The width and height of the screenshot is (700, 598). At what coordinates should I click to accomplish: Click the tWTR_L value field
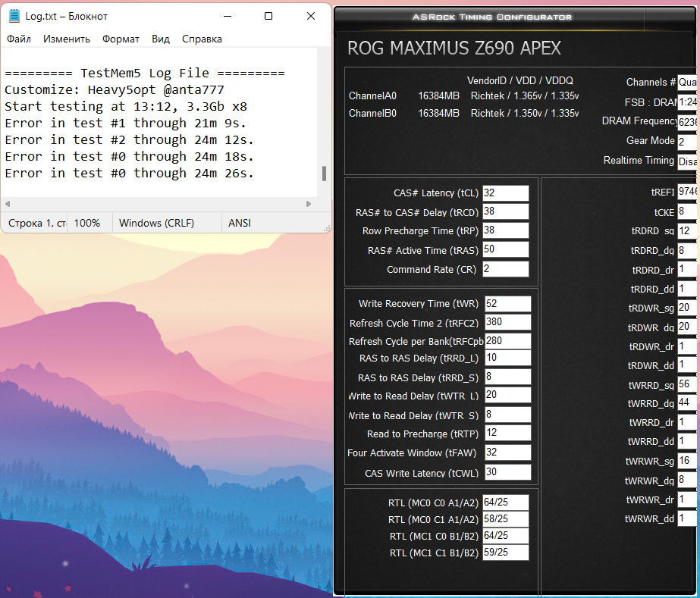(507, 395)
